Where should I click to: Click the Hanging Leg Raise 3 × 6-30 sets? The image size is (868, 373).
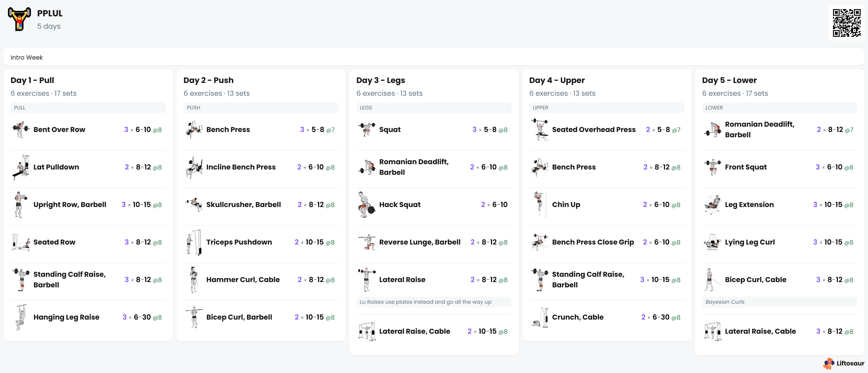click(x=142, y=317)
